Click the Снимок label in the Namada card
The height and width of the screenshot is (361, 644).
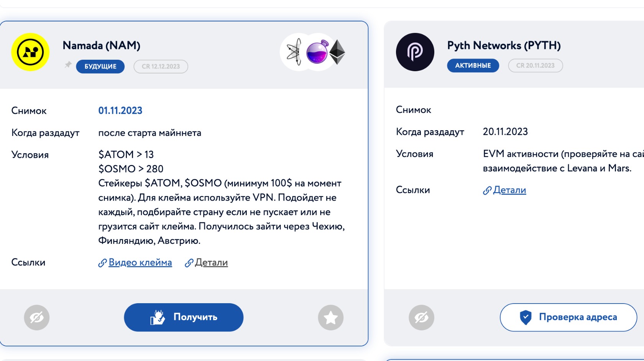pyautogui.click(x=29, y=111)
